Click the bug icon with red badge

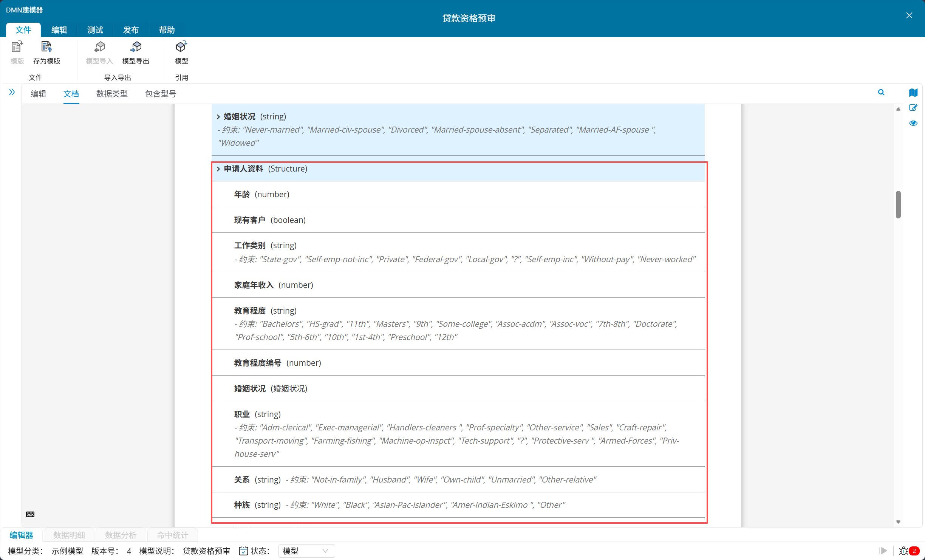tap(904, 551)
